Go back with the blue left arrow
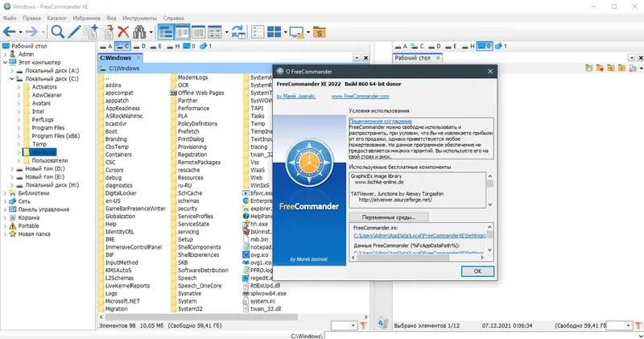 9,31
